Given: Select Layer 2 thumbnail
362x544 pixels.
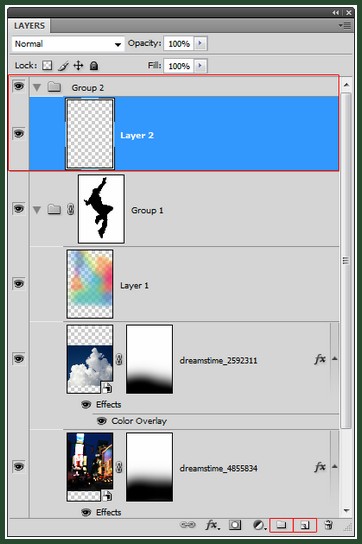Looking at the screenshot, I should point(90,134).
